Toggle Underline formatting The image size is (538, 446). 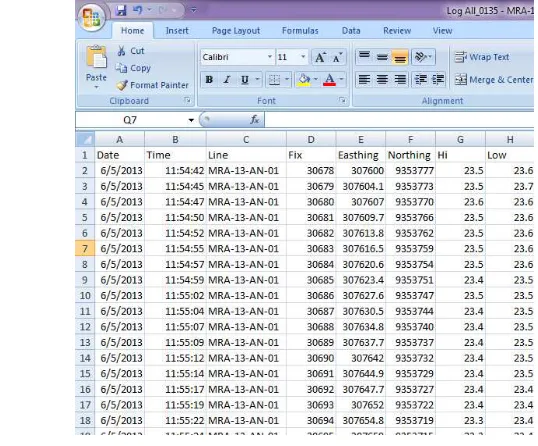pyautogui.click(x=245, y=80)
